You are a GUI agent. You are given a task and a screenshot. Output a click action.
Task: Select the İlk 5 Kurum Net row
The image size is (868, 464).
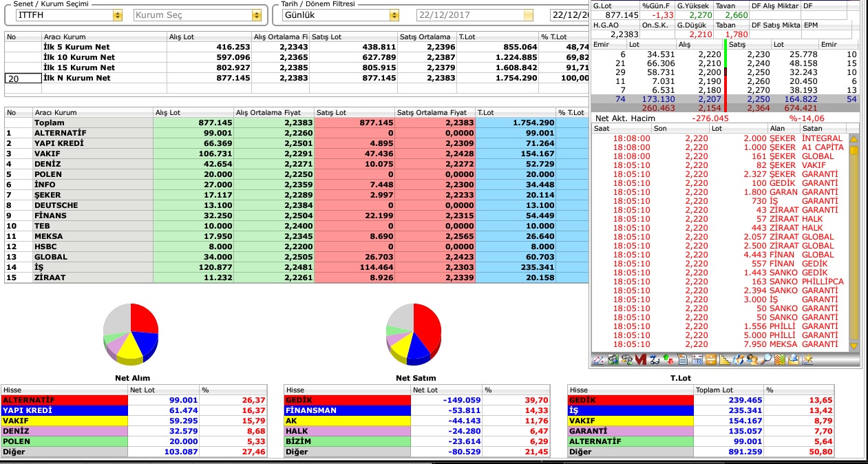point(296,47)
